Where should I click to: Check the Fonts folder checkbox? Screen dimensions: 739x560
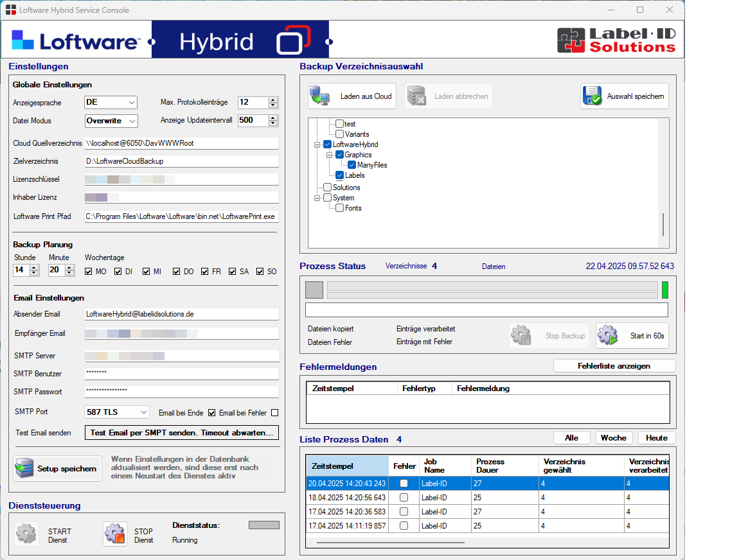339,207
